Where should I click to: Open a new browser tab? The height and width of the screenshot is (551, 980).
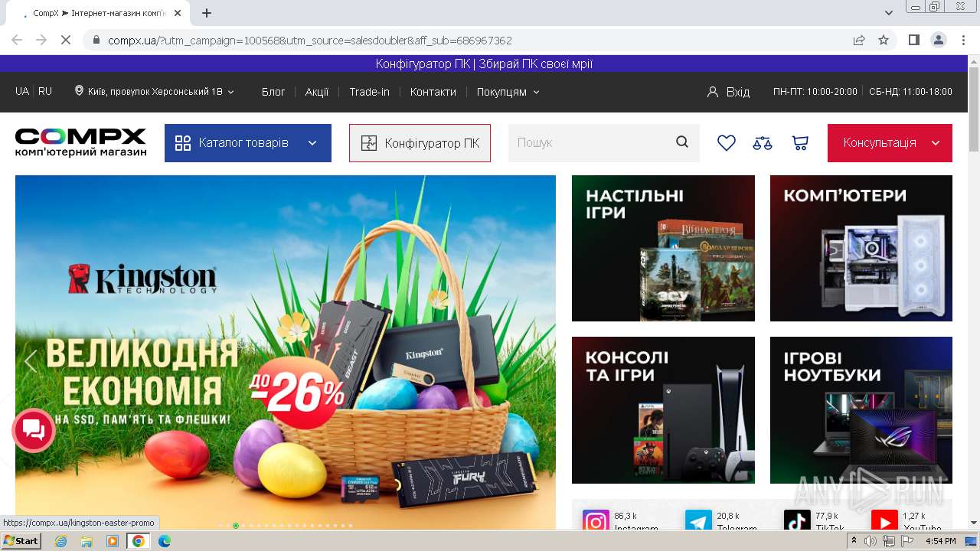207,13
